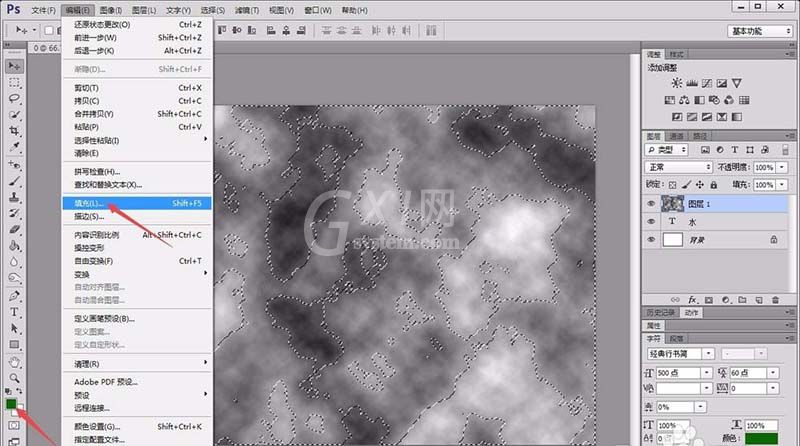Hide the 水 text layer eye icon
This screenshot has width=800, height=446.
pos(651,221)
